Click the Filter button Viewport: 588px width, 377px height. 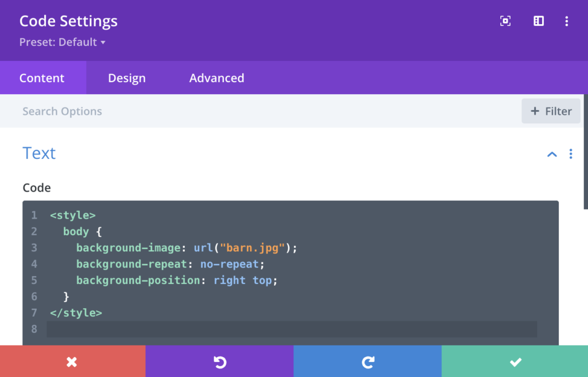tap(551, 111)
